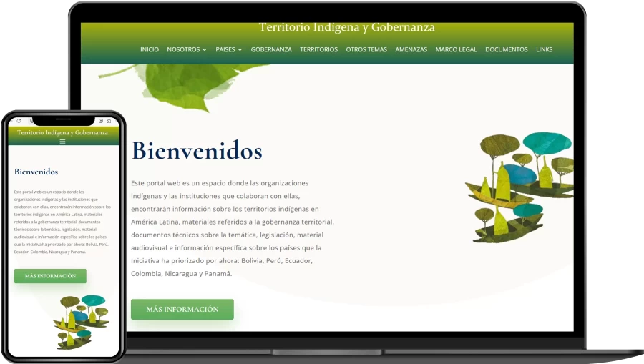
Task: Open the MARCO LEGAL menu item
Action: click(x=456, y=49)
